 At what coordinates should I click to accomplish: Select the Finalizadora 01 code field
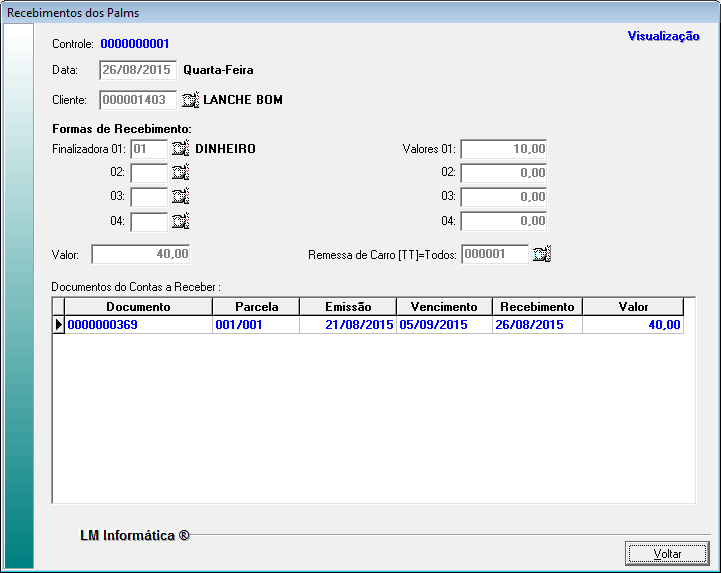click(x=149, y=149)
